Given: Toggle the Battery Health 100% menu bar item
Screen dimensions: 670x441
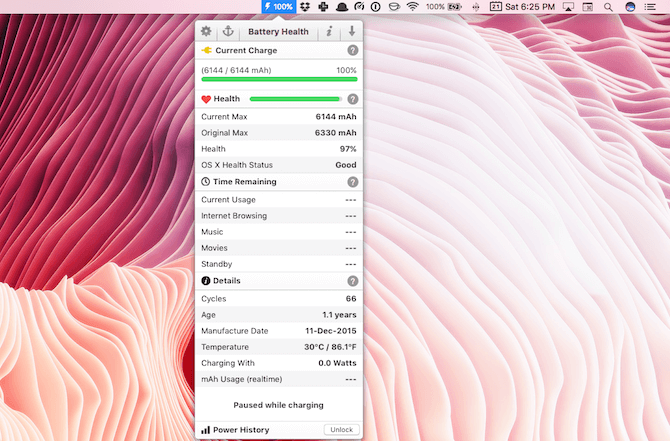Looking at the screenshot, I should click(279, 7).
